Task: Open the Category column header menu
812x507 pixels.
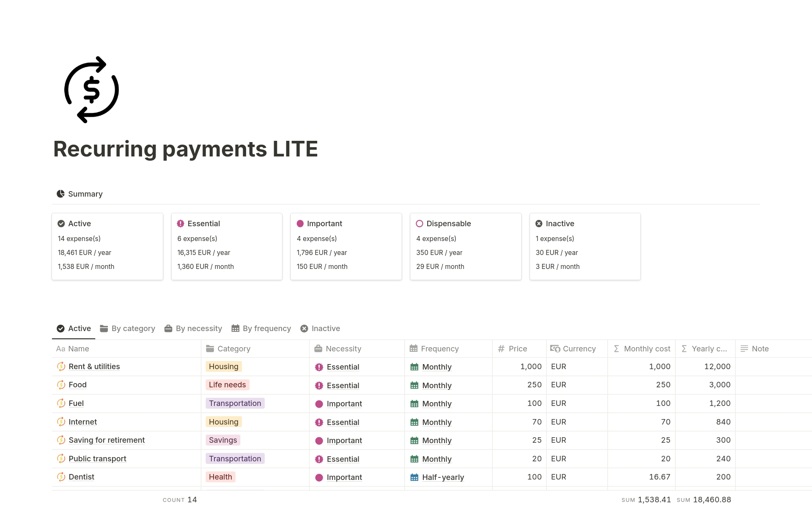Action: (x=233, y=349)
